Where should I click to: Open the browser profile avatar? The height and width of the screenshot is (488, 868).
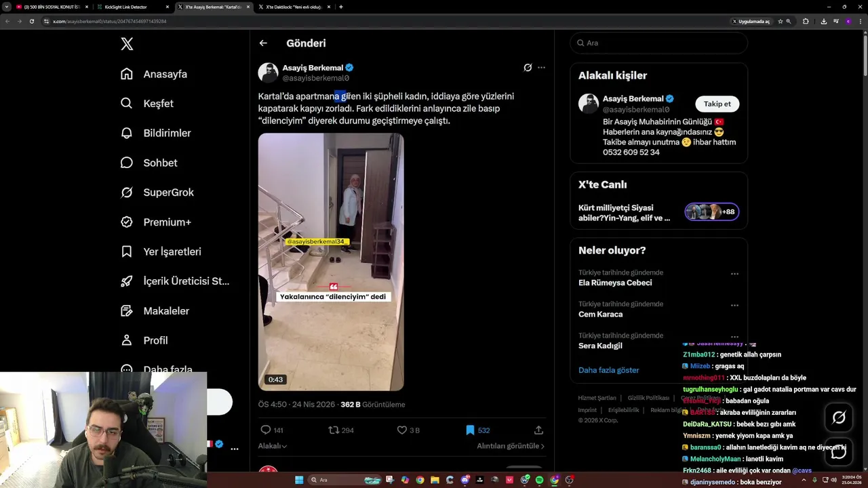tap(848, 21)
